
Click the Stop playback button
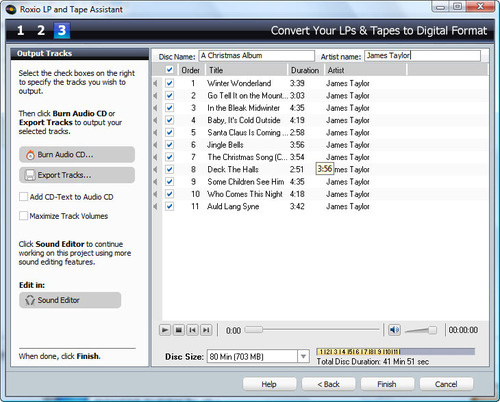[x=179, y=330]
